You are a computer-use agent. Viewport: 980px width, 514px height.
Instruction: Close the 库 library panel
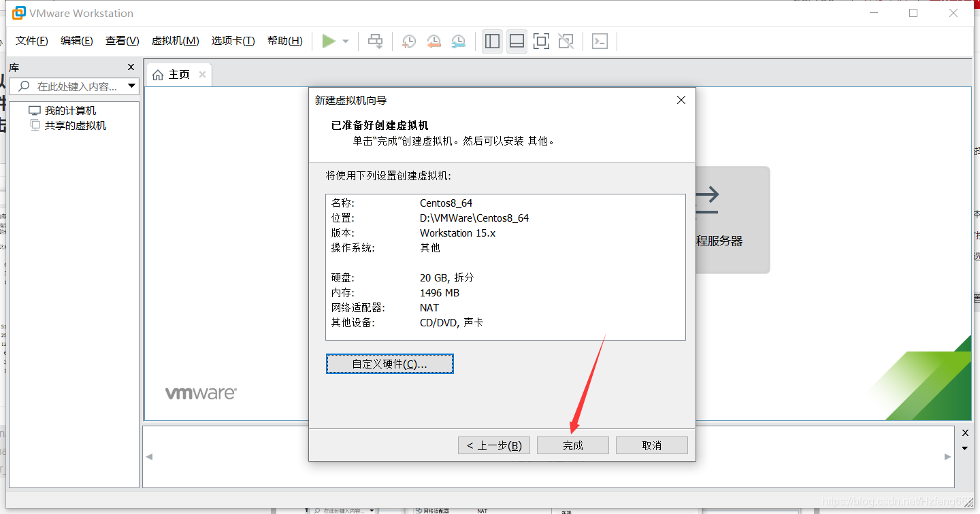click(x=131, y=67)
